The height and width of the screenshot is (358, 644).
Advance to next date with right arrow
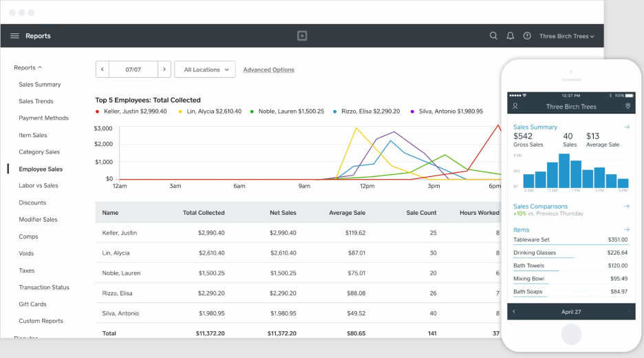tap(164, 70)
